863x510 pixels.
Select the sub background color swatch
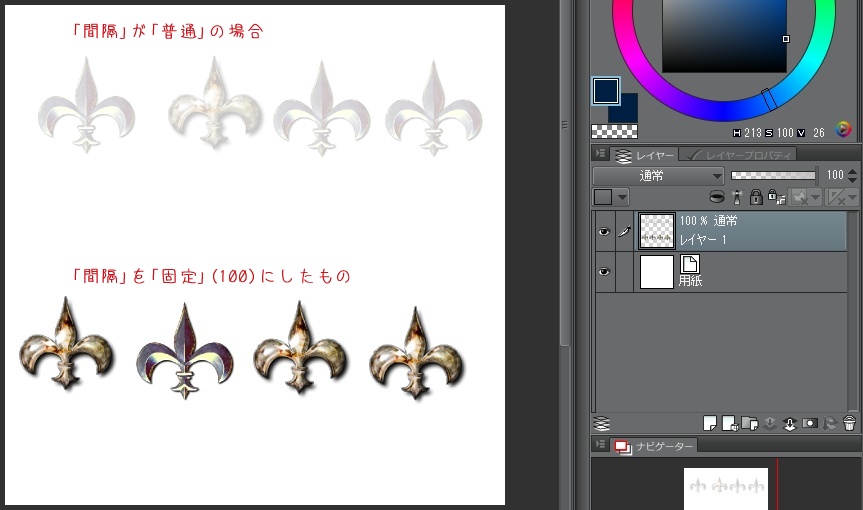(626, 111)
